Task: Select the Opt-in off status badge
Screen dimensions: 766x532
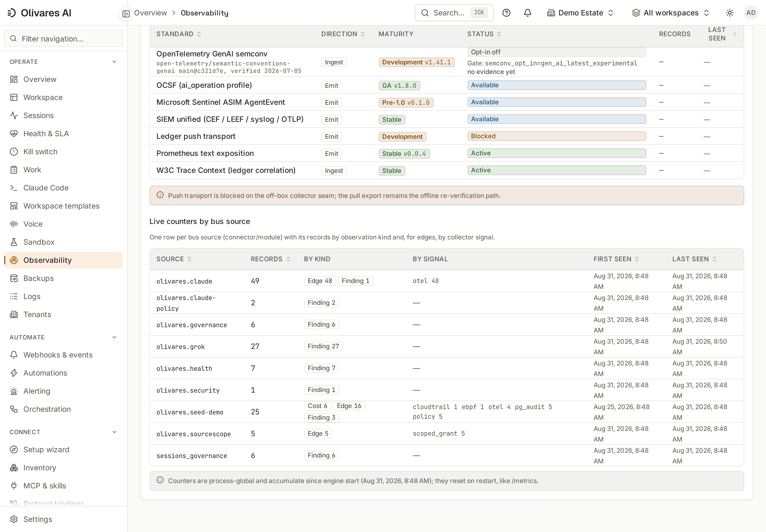Action: 556,52
